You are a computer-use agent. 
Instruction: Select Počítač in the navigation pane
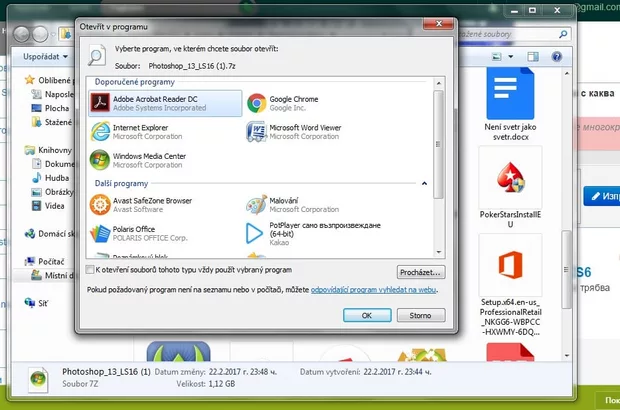pyautogui.click(x=44, y=261)
